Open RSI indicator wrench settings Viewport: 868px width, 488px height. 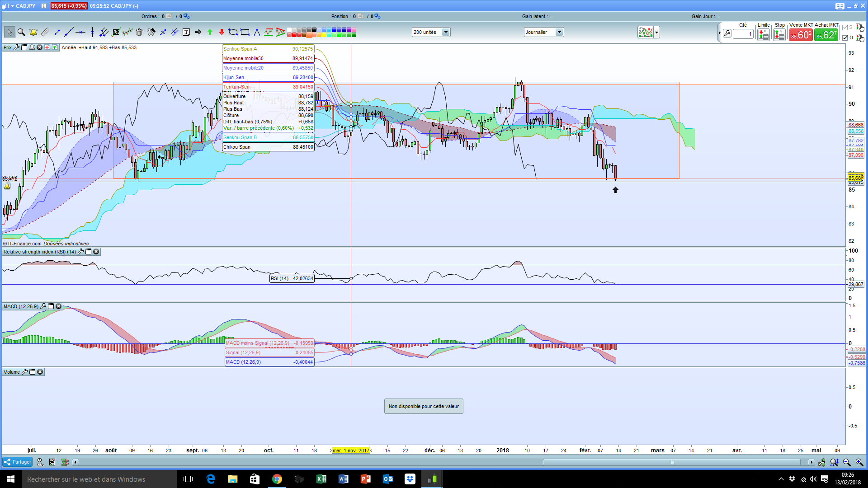pos(81,252)
